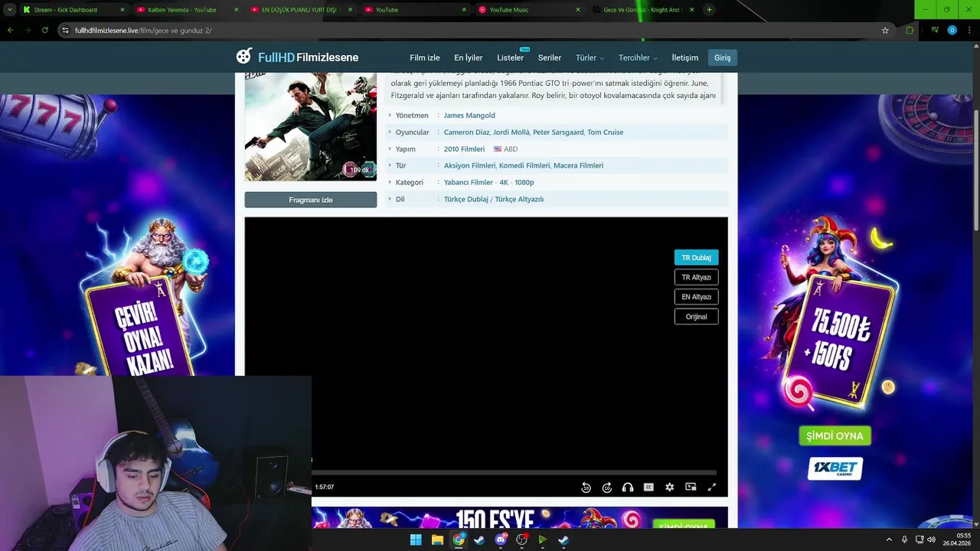The width and height of the screenshot is (980, 551).
Task: Rewind the video 10 seconds
Action: [586, 487]
